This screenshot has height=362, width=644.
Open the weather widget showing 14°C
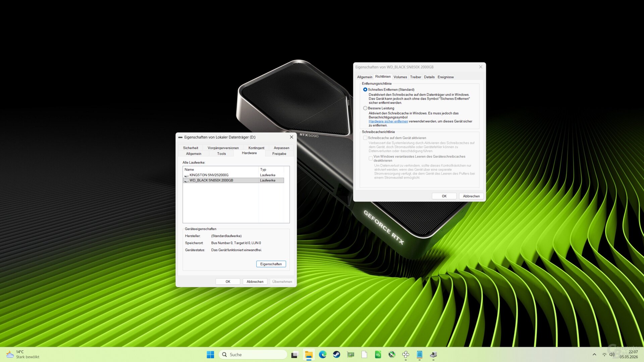tap(23, 355)
